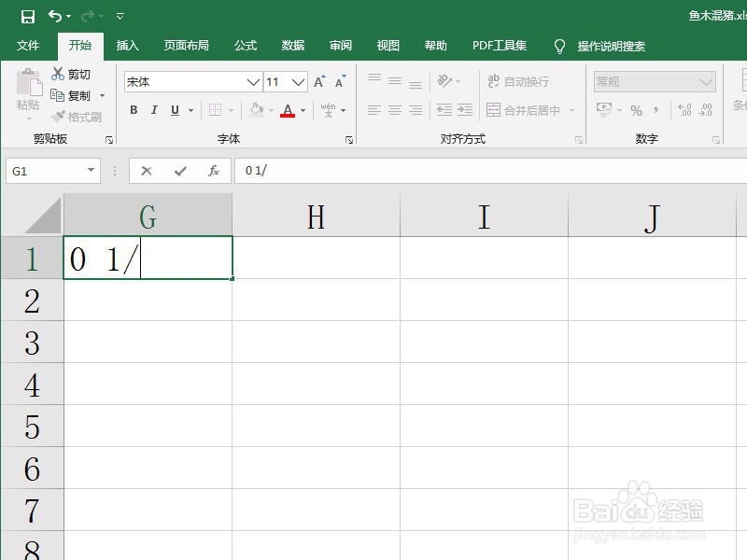Open the 公式 tab
The width and height of the screenshot is (747, 560).
(246, 45)
